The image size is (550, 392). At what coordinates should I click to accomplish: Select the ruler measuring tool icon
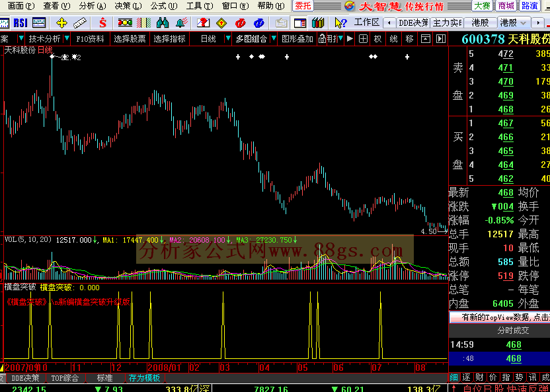80,23
